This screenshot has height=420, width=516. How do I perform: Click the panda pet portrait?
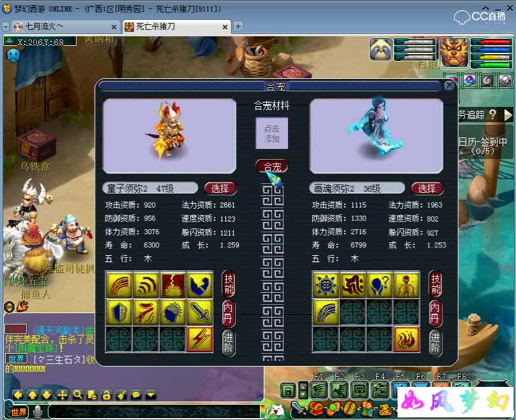381,50
